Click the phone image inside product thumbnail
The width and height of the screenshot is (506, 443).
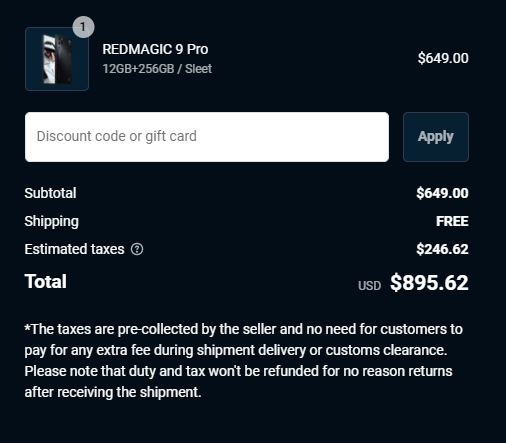pos(57,59)
